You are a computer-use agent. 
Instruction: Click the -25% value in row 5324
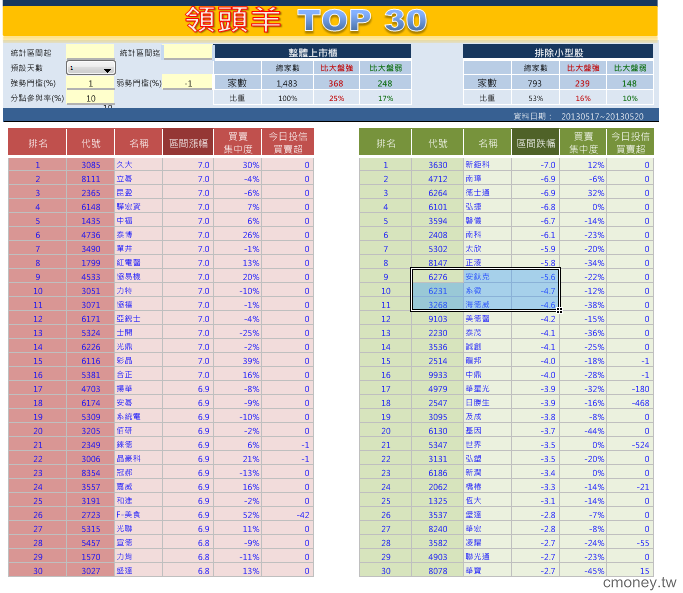(x=238, y=332)
